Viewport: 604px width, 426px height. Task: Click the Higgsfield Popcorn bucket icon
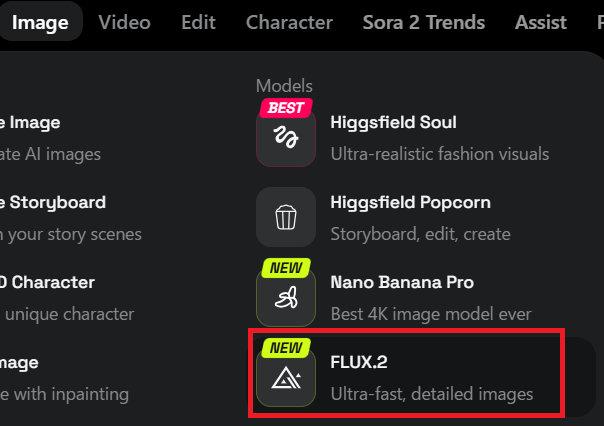coord(286,217)
